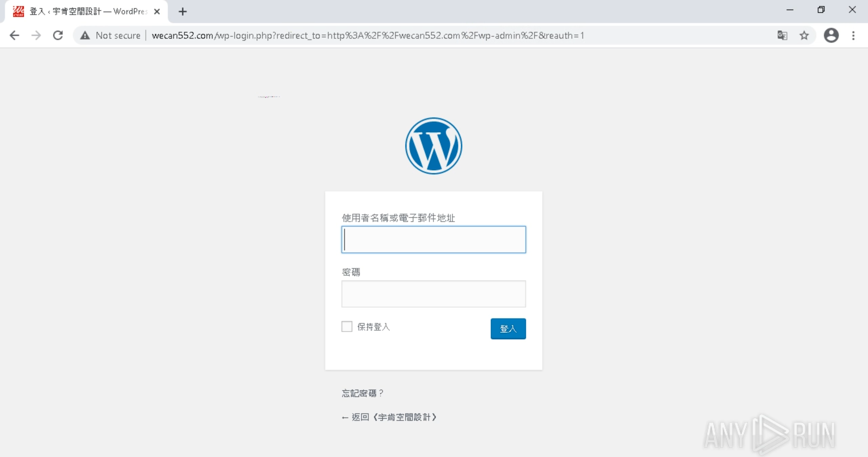The image size is (868, 457).
Task: Tick the 保持登入 checkbox
Action: (347, 327)
